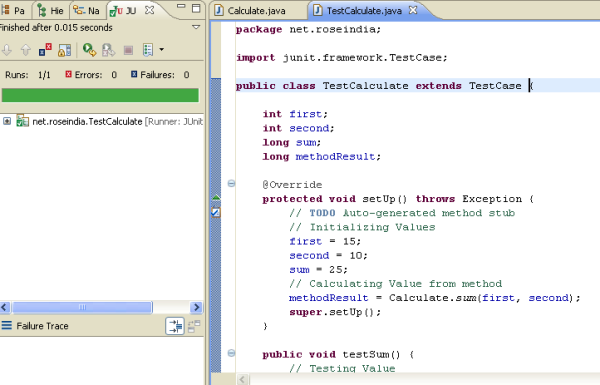Select the JUnit (JU) view tab

123,11
